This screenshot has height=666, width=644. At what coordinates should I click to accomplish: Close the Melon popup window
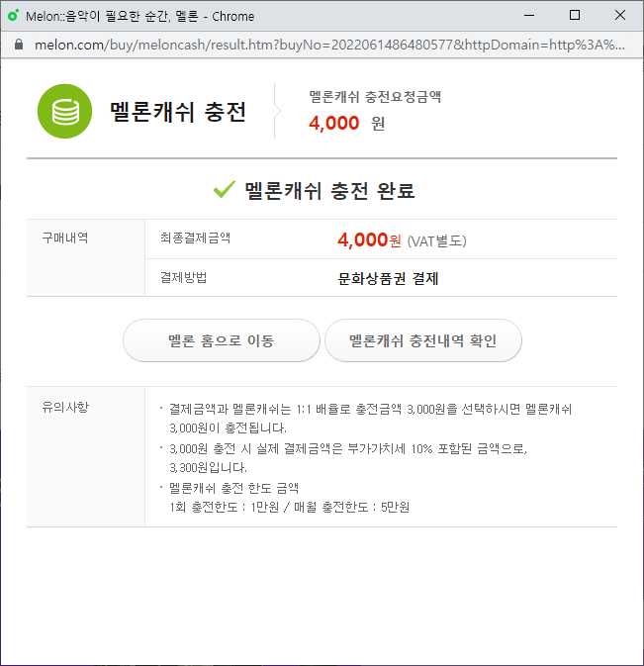pyautogui.click(x=620, y=15)
